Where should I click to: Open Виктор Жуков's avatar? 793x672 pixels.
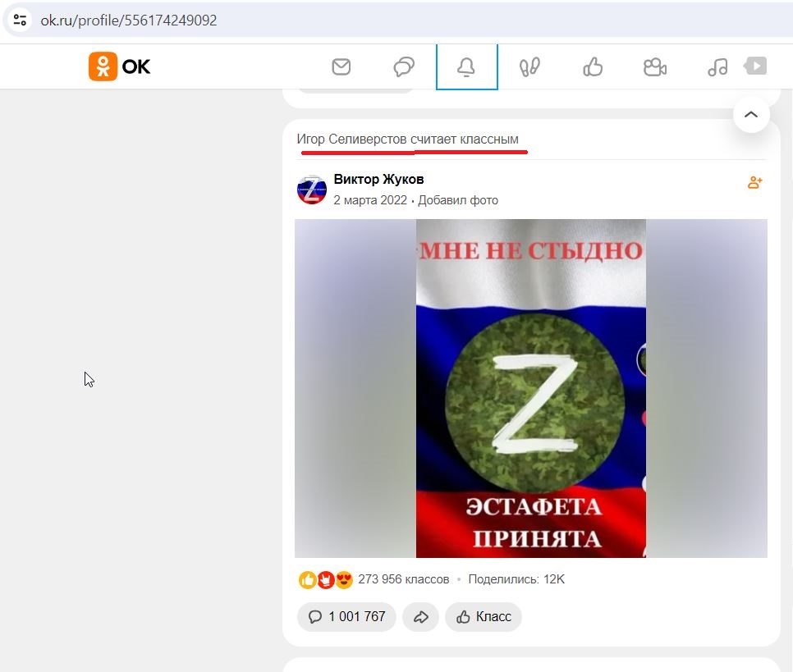pos(312,190)
